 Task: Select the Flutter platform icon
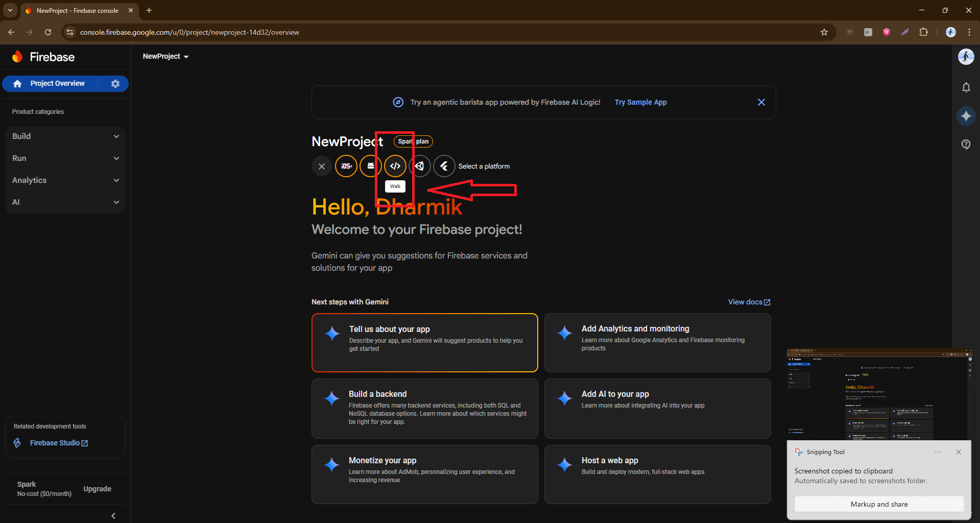click(444, 166)
